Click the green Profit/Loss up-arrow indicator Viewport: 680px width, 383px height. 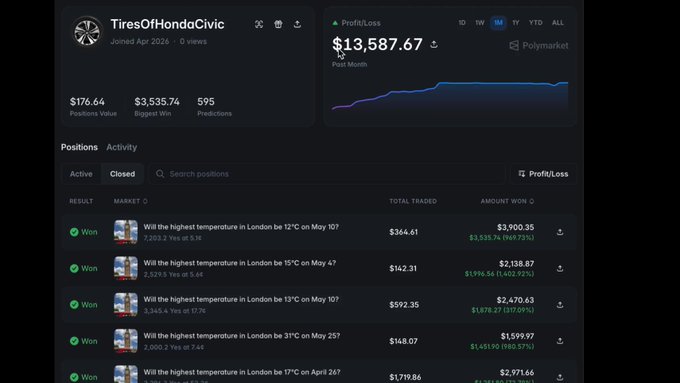click(335, 23)
